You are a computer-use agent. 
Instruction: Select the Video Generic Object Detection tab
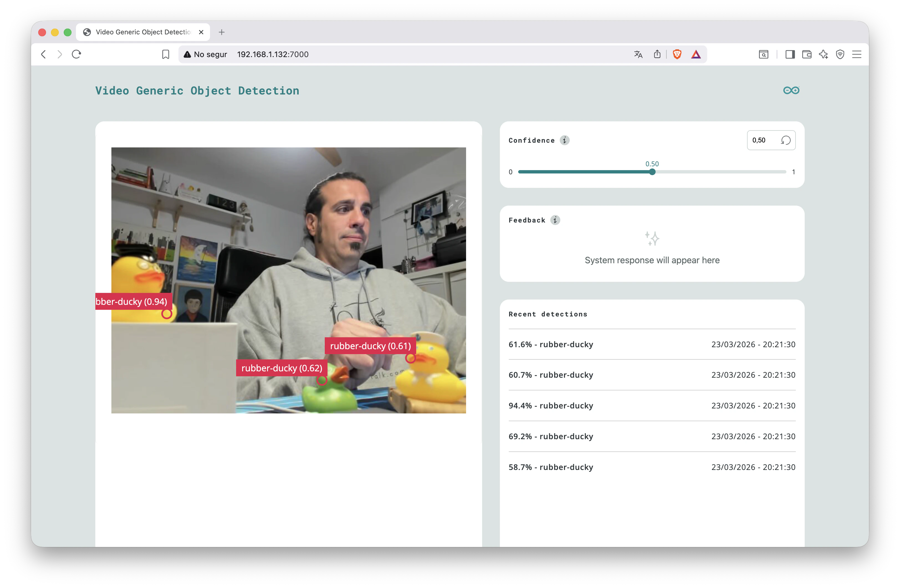coord(143,32)
